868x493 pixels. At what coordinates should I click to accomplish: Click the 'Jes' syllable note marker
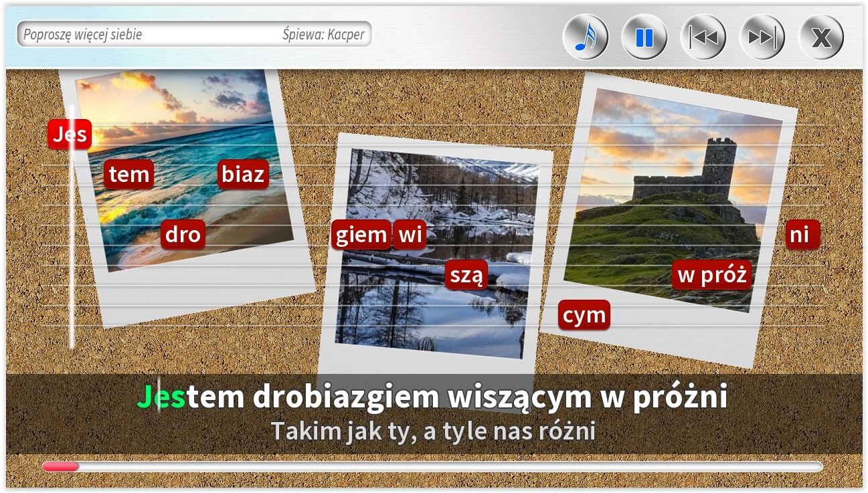tap(70, 134)
